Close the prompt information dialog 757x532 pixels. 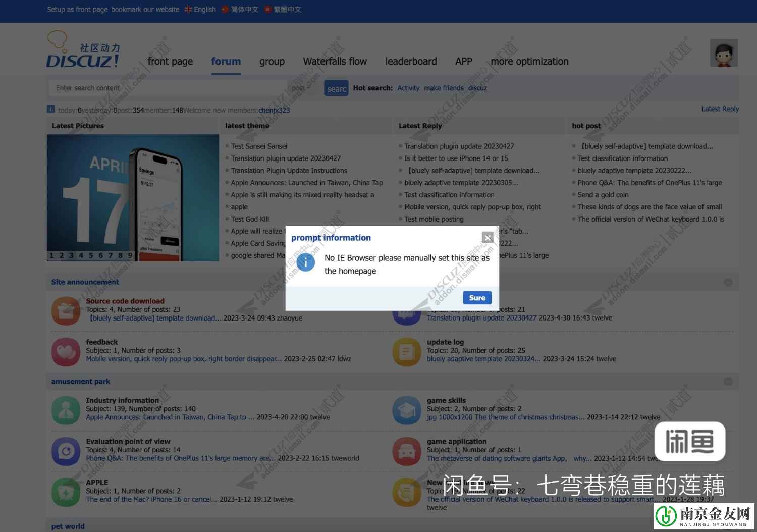tap(487, 237)
